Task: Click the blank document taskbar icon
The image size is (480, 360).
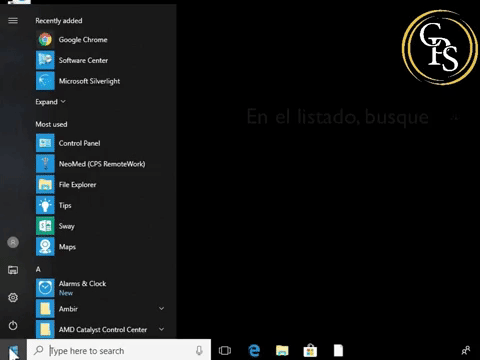Action: tap(338, 351)
